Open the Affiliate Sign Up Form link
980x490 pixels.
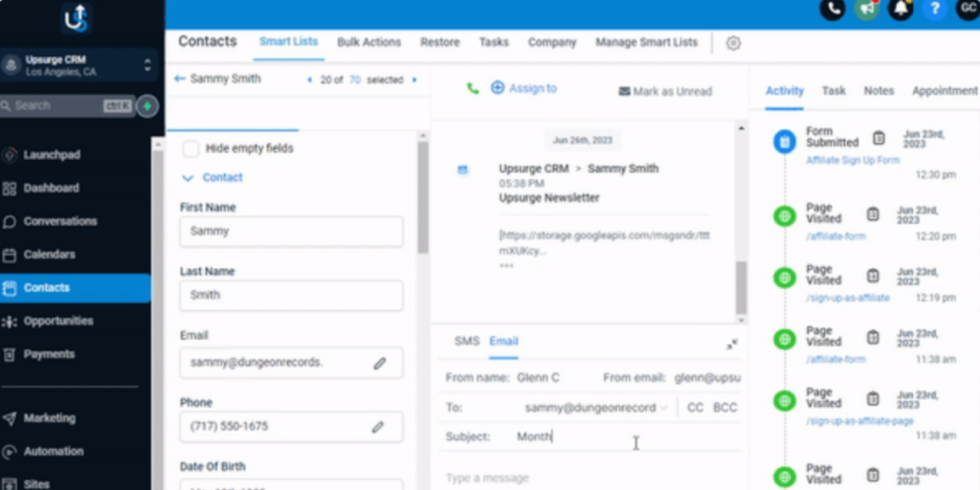click(853, 160)
